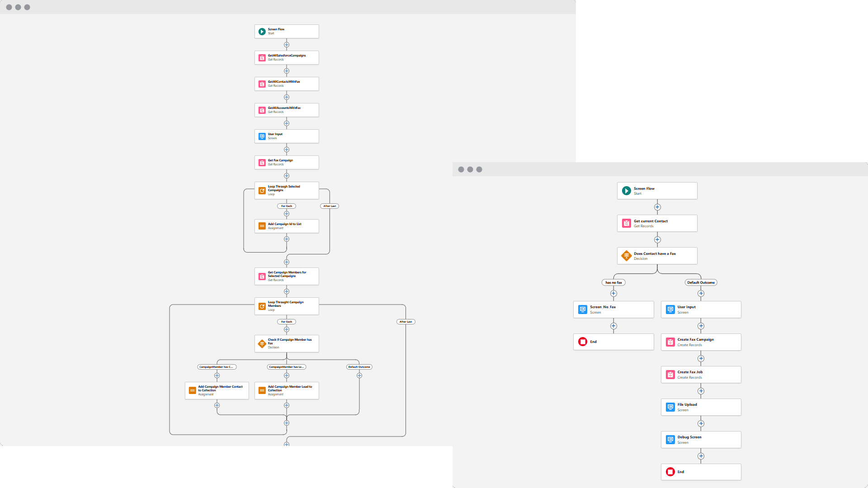Click the Add Campaign Member Lead to Collection icon
The image size is (868, 488).
click(262, 390)
